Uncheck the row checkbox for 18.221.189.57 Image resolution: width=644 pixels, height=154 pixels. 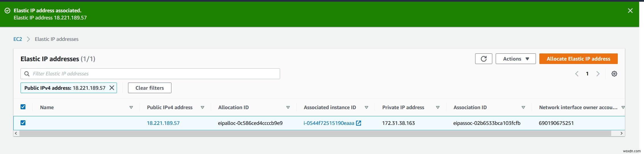[23, 123]
